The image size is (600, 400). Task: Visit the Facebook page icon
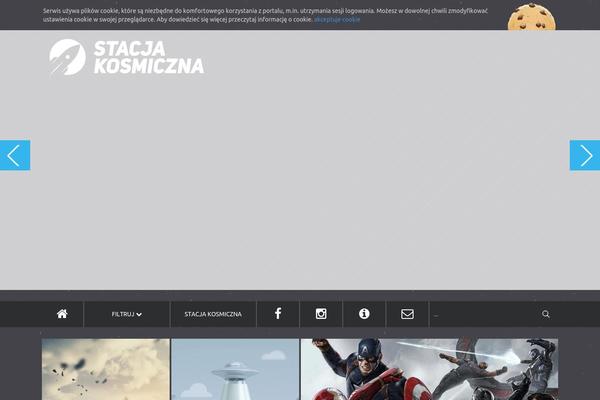pyautogui.click(x=278, y=313)
